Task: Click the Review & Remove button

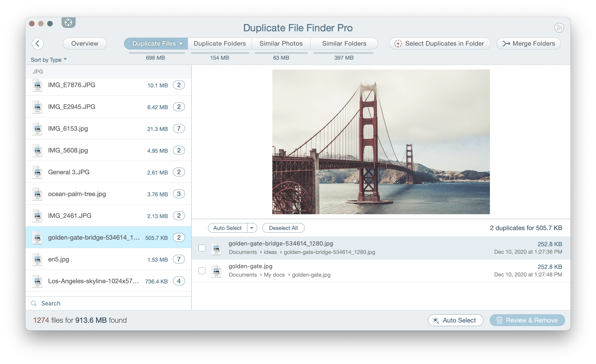Action: coord(527,320)
